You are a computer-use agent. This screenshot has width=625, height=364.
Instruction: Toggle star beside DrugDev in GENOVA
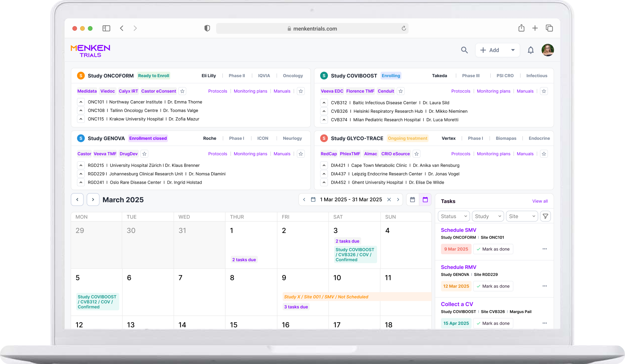tap(144, 154)
